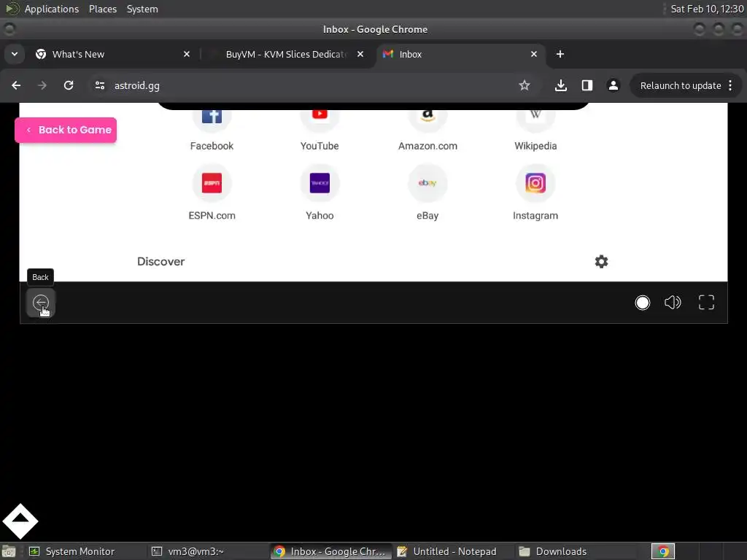
Task: Click the Discover heading text
Action: [160, 262]
